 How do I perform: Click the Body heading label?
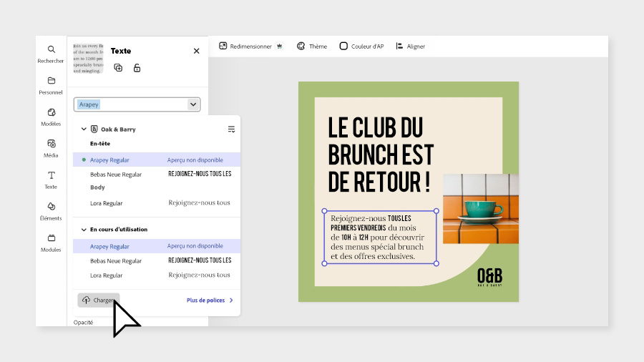coord(97,187)
